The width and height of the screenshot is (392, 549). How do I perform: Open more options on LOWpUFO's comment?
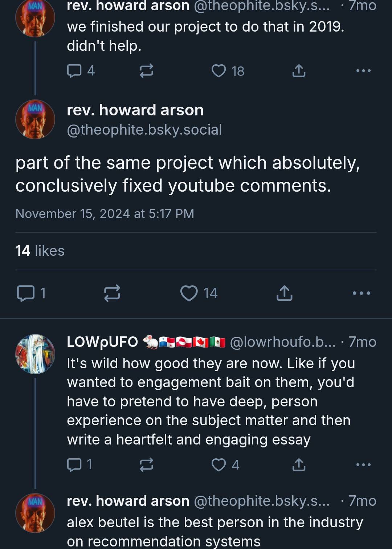[x=363, y=464]
